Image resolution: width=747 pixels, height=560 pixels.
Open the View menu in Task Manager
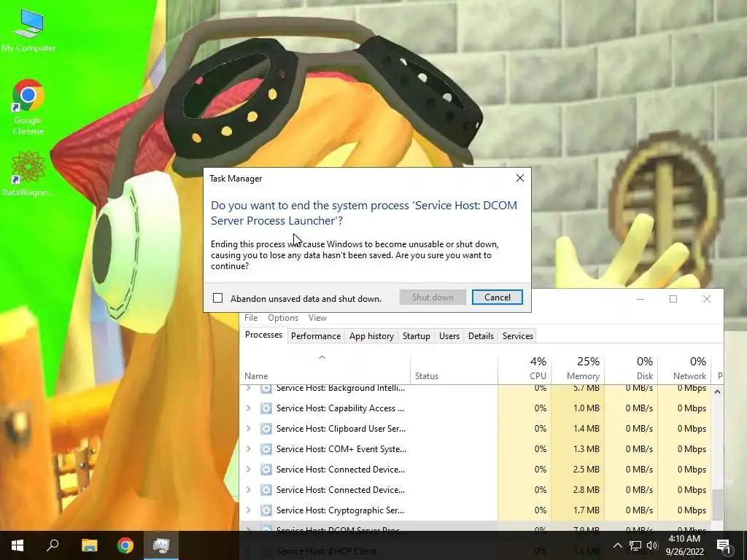tap(317, 318)
